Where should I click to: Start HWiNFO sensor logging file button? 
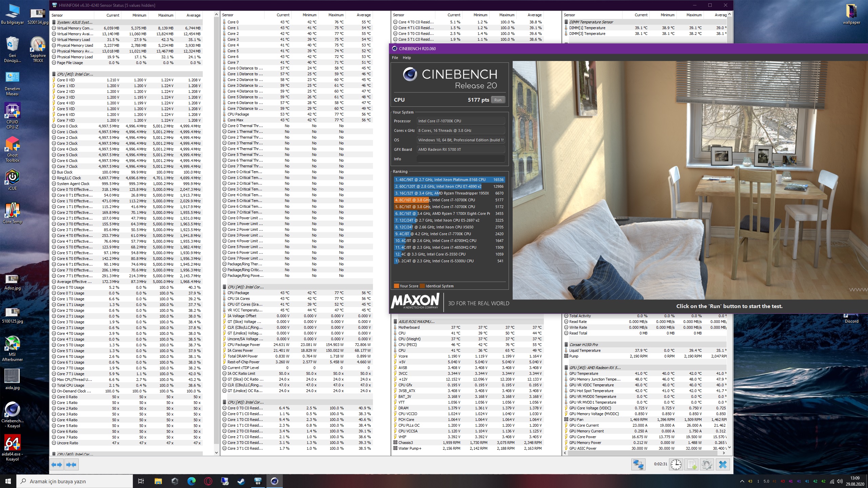point(692,465)
